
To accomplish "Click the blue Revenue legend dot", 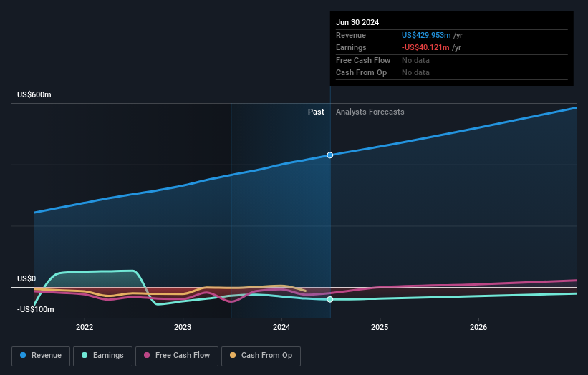I will point(23,355).
